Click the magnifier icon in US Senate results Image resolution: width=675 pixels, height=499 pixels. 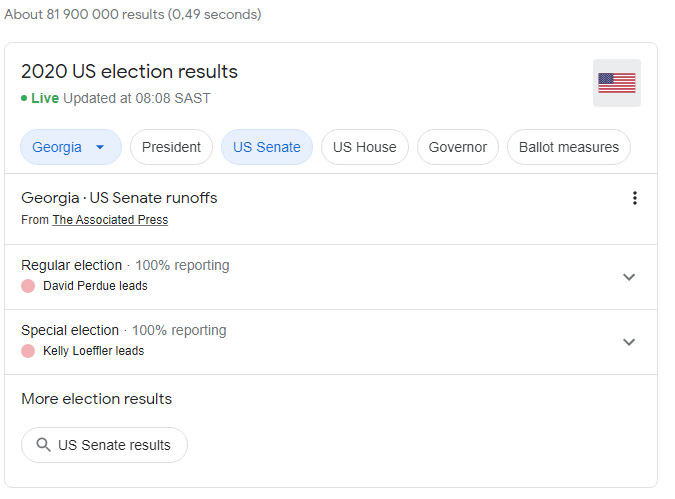click(x=43, y=445)
